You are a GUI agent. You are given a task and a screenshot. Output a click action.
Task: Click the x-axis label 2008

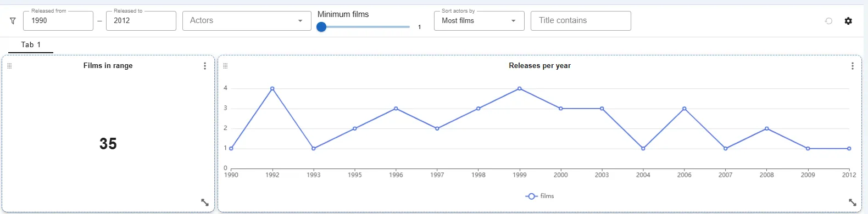click(767, 175)
